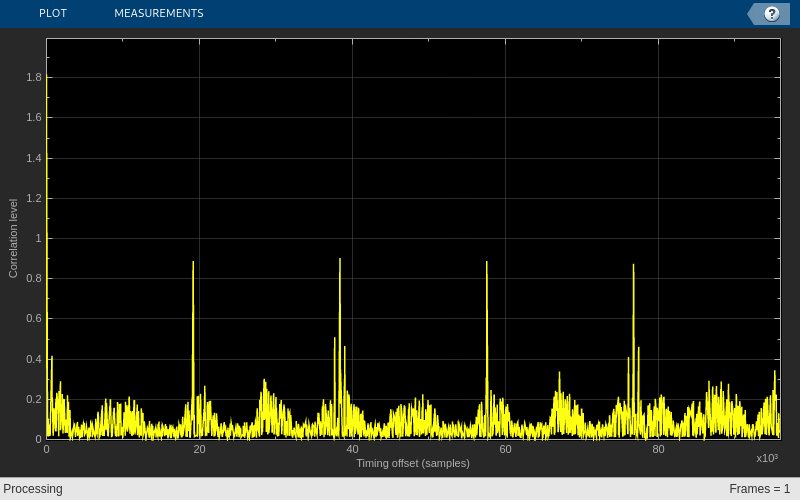800x500 pixels.
Task: Select the 1.8 y-axis tick label
Action: pyautogui.click(x=34, y=77)
